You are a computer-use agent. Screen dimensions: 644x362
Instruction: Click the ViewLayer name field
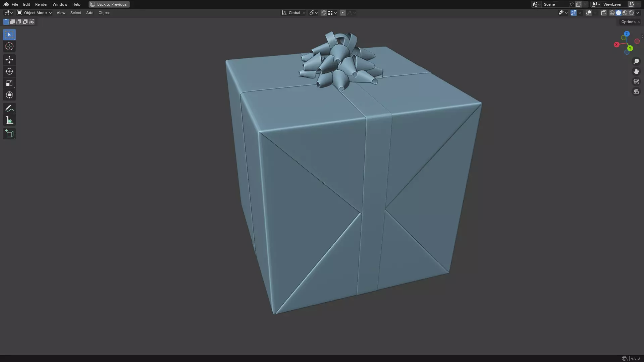[x=614, y=4]
